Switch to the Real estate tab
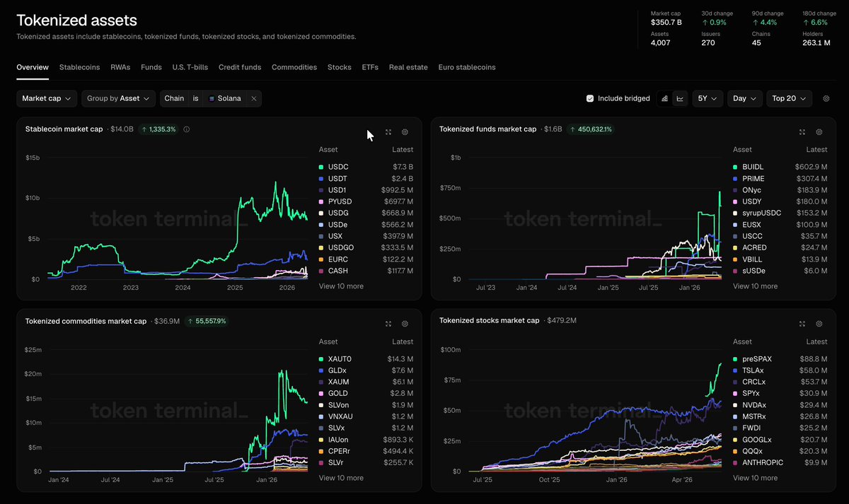The width and height of the screenshot is (849, 504). coord(408,67)
